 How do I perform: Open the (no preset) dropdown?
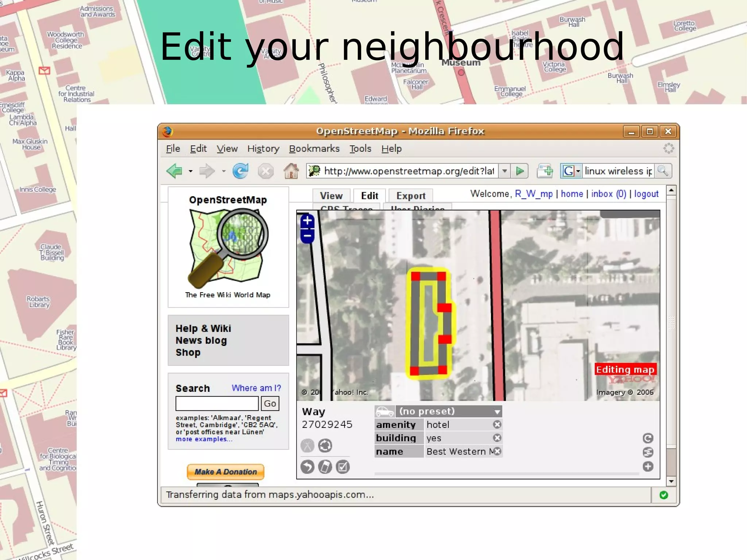tap(497, 412)
